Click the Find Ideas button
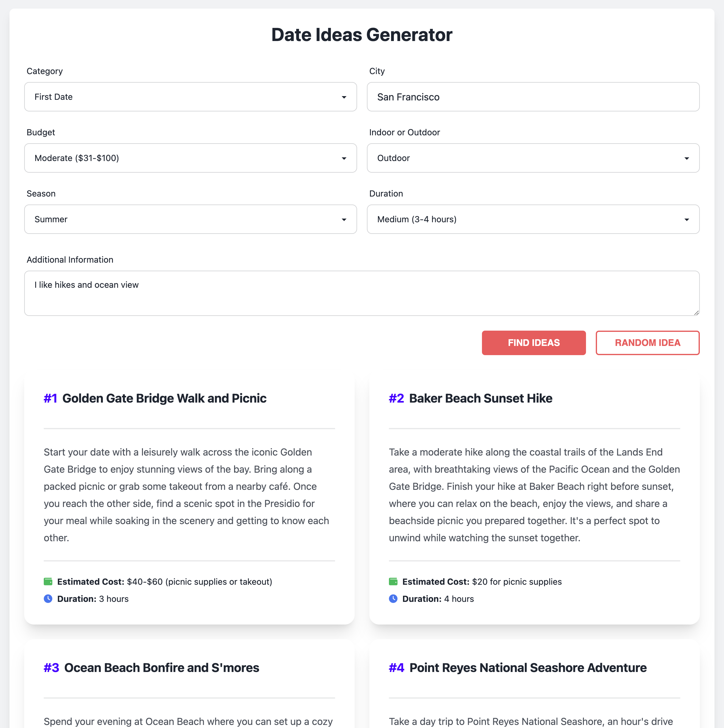This screenshot has width=724, height=728. 533,343
